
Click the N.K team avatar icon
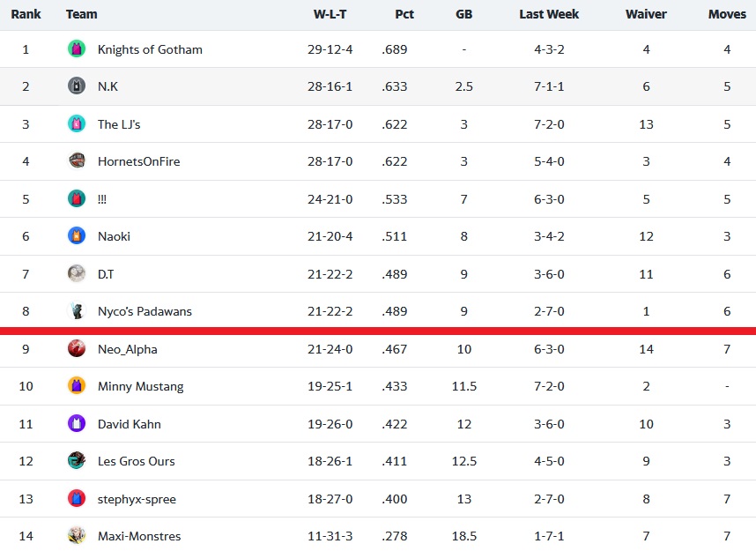click(x=76, y=86)
